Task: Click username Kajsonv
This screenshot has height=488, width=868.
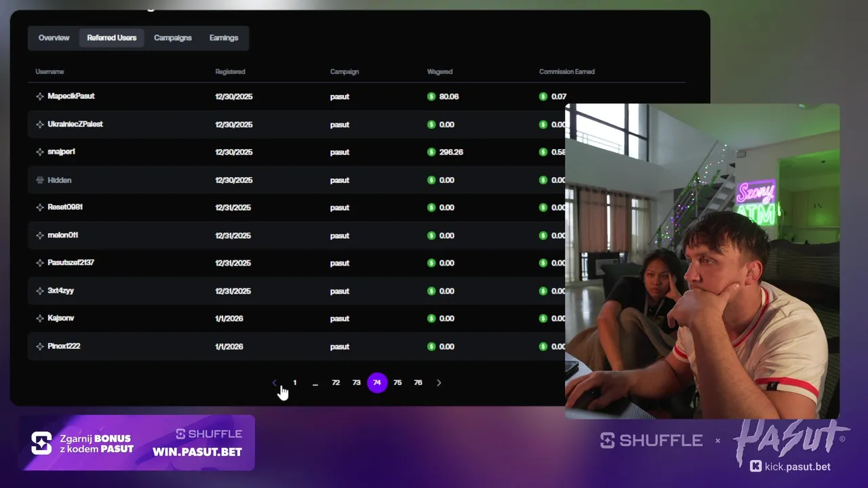Action: 61,319
